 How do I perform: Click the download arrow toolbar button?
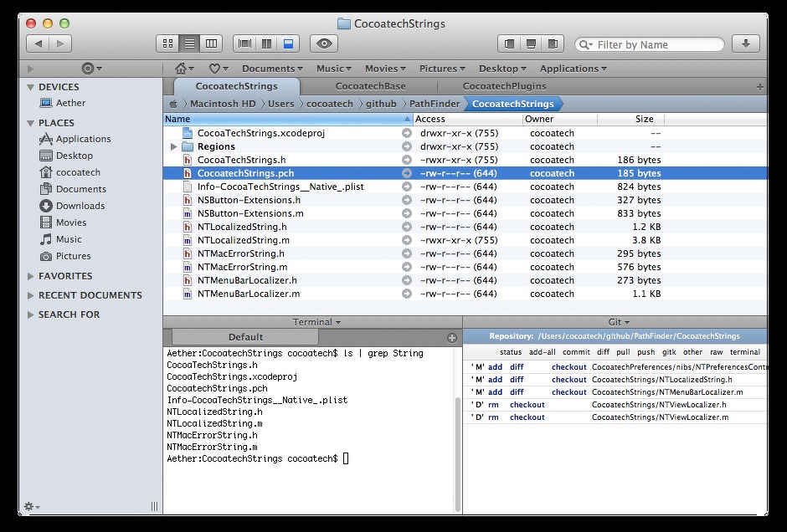coord(746,43)
